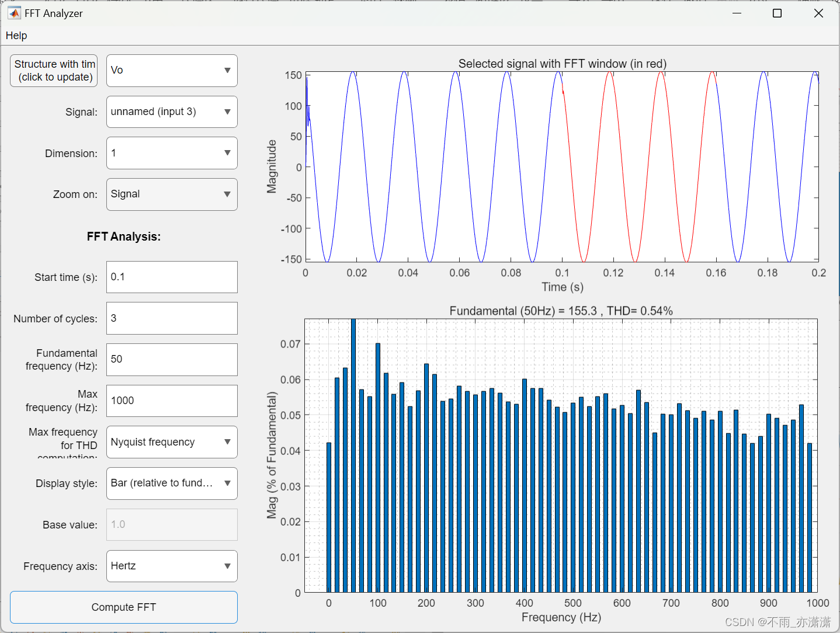Click the Start time input field
This screenshot has height=633, width=840.
pyautogui.click(x=172, y=277)
